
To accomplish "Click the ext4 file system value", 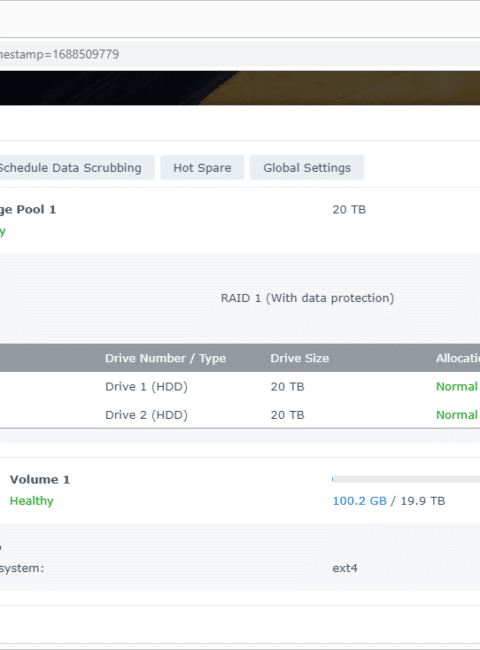I will pyautogui.click(x=345, y=568).
